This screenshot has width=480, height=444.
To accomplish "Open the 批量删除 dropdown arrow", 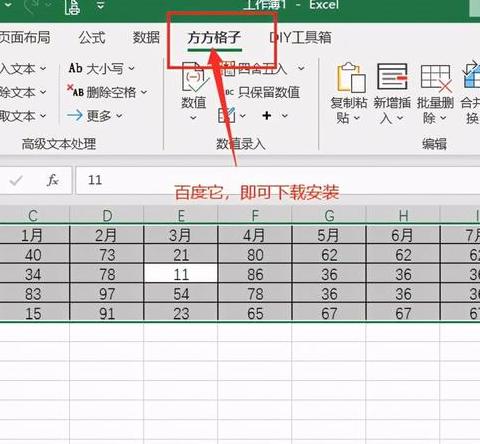I will coord(443,118).
